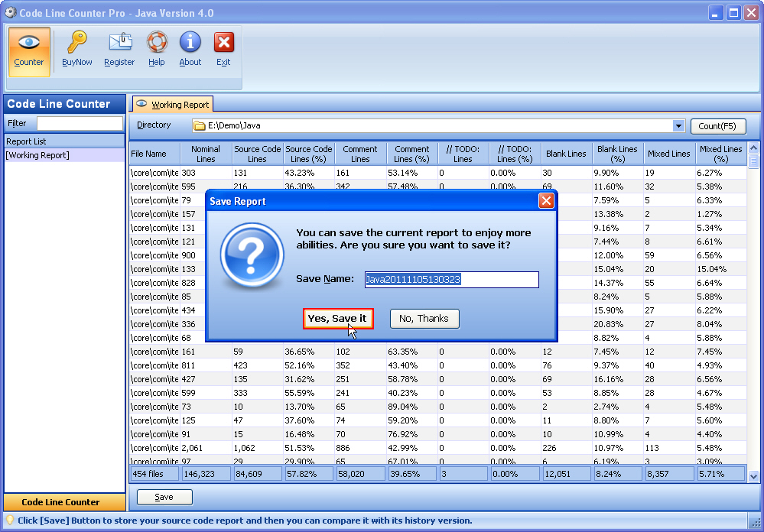This screenshot has height=532, width=764.
Task: Sort by Comment Lines column header
Action: pyautogui.click(x=360, y=154)
